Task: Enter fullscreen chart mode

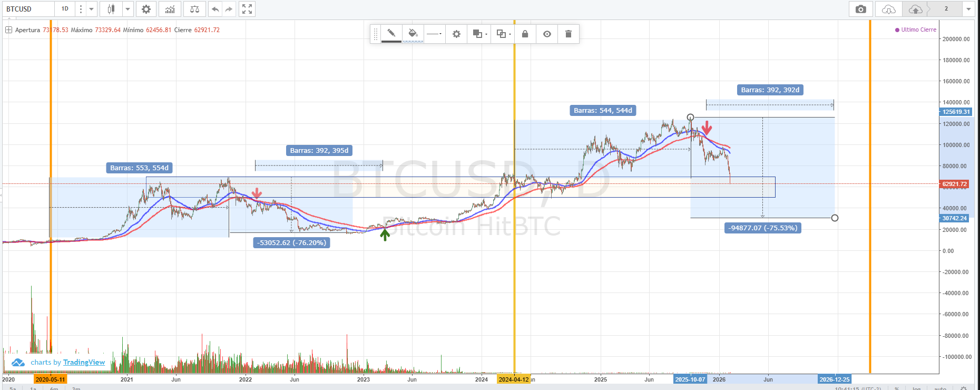Action: click(x=247, y=9)
